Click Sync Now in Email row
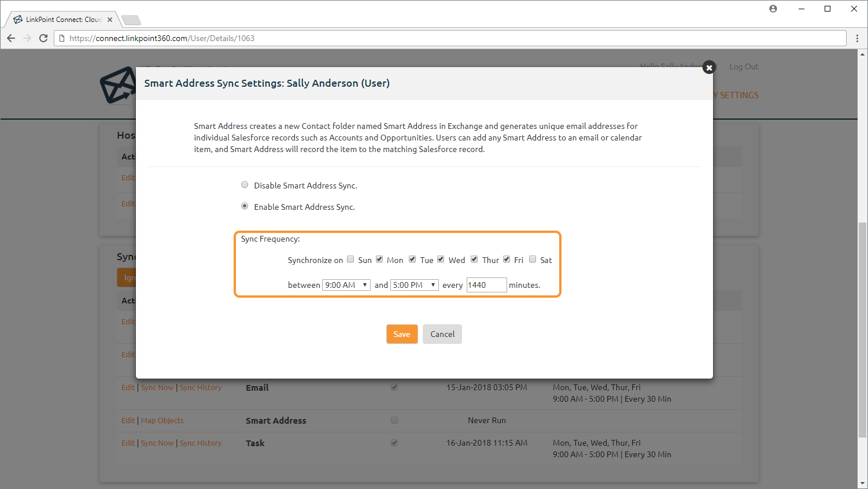 (x=157, y=387)
